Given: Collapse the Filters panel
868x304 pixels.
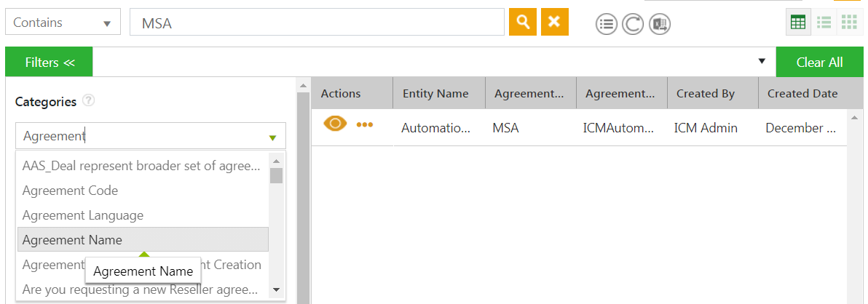Looking at the screenshot, I should [49, 63].
